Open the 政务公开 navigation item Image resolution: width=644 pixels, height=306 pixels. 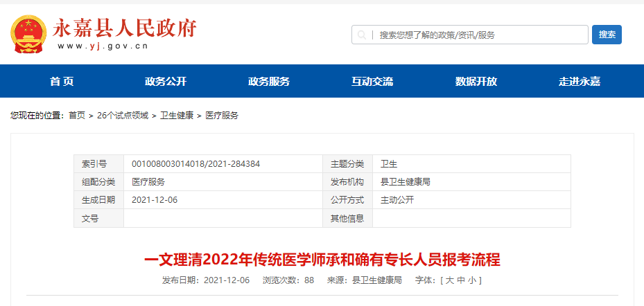pos(166,81)
